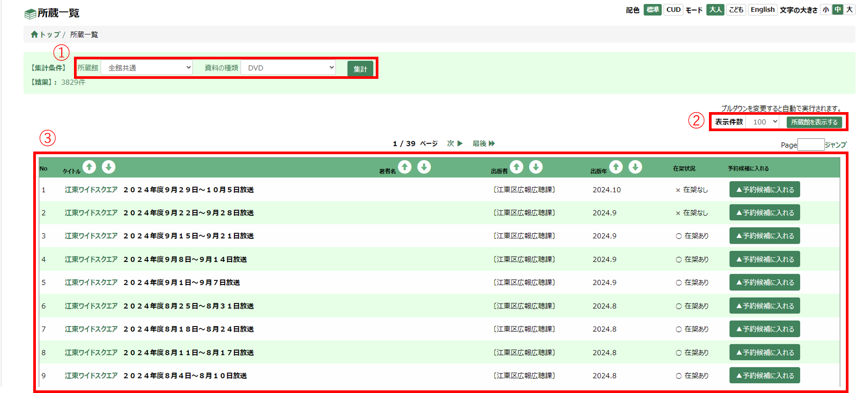Jump to last page with 最後
The image size is (868, 393).
483,144
